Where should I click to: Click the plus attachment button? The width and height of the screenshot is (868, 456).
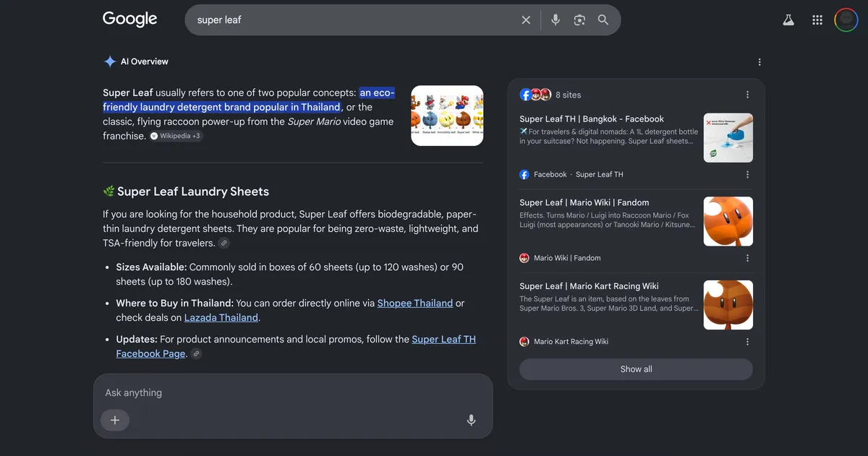coord(115,420)
